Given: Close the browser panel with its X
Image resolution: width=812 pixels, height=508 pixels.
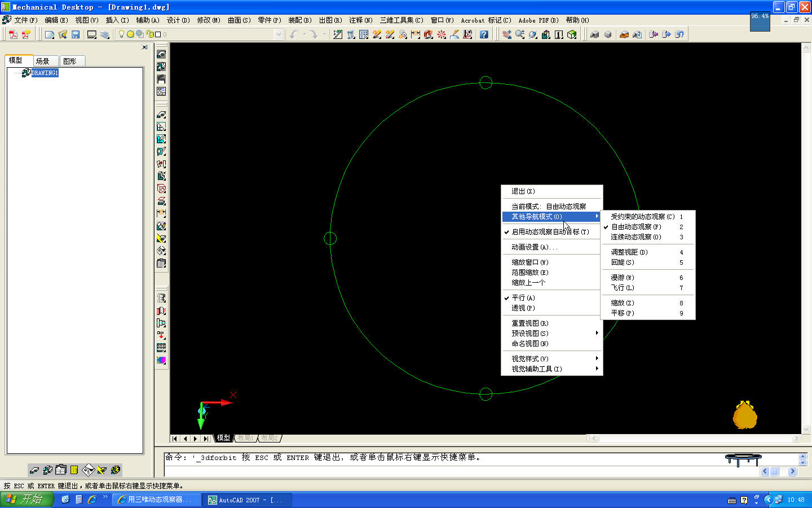Looking at the screenshot, I should [144, 47].
